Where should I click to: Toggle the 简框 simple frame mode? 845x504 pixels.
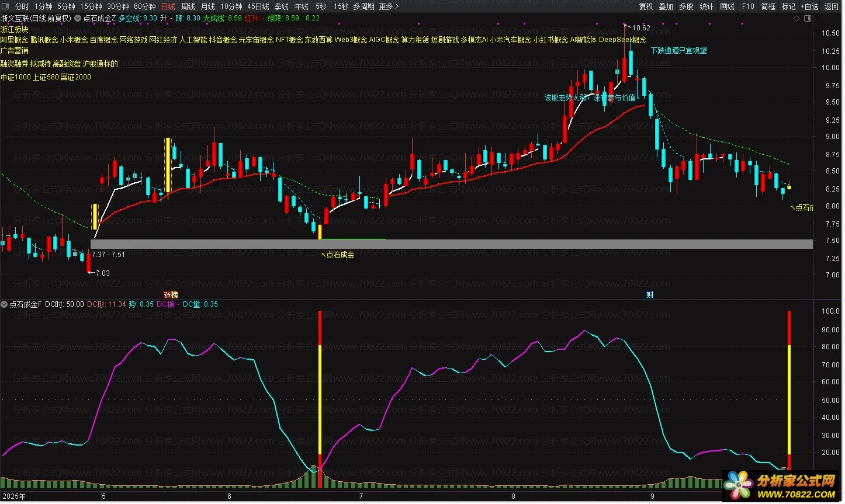(768, 6)
